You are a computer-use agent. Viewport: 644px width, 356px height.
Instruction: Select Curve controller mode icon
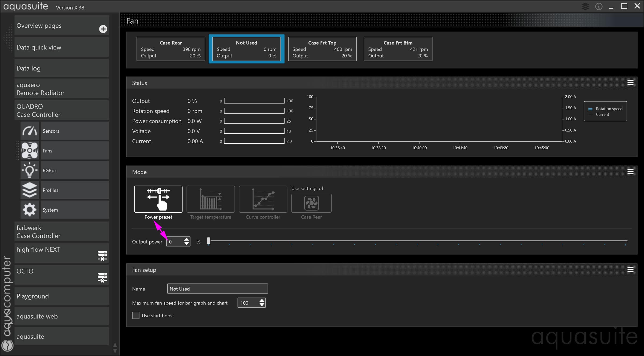point(263,199)
